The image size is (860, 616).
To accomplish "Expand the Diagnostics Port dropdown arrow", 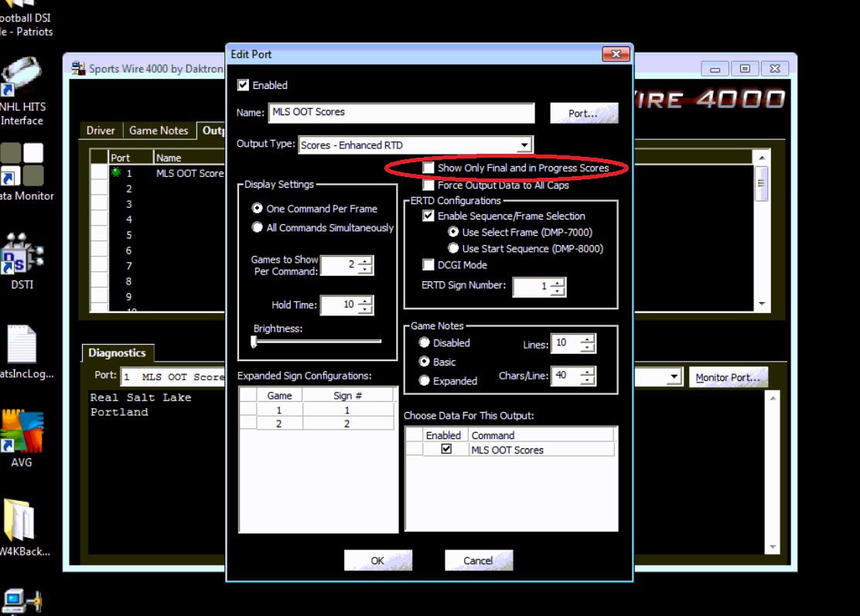I will click(x=674, y=377).
